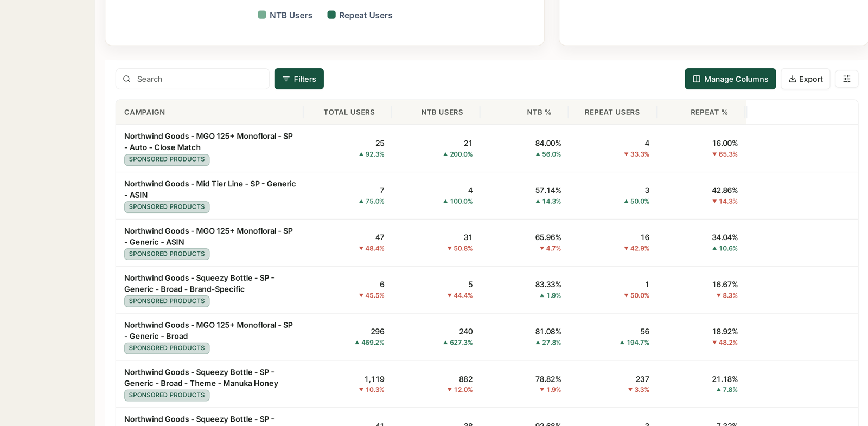Select NTB percentage 65.96%
Viewport: 868px width, 426px height.
548,237
